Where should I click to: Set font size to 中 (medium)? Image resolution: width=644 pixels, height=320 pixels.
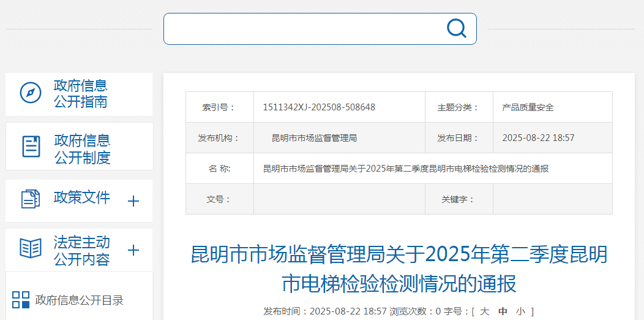point(503,311)
